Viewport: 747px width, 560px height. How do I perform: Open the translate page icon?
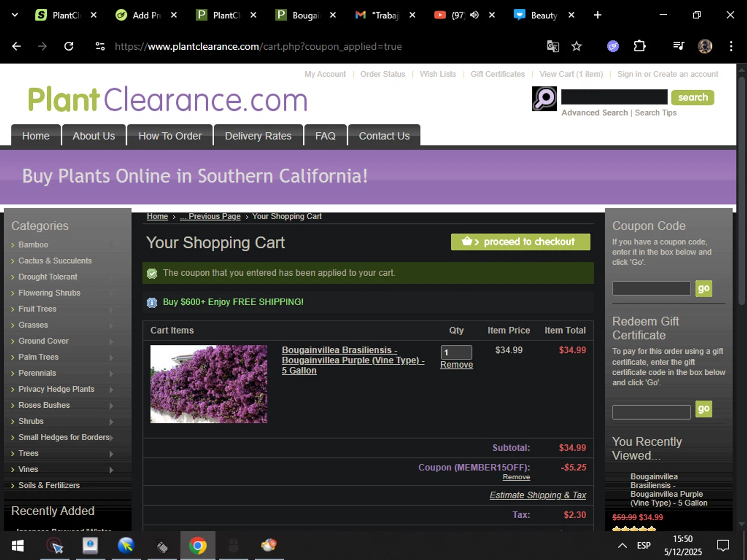[553, 46]
